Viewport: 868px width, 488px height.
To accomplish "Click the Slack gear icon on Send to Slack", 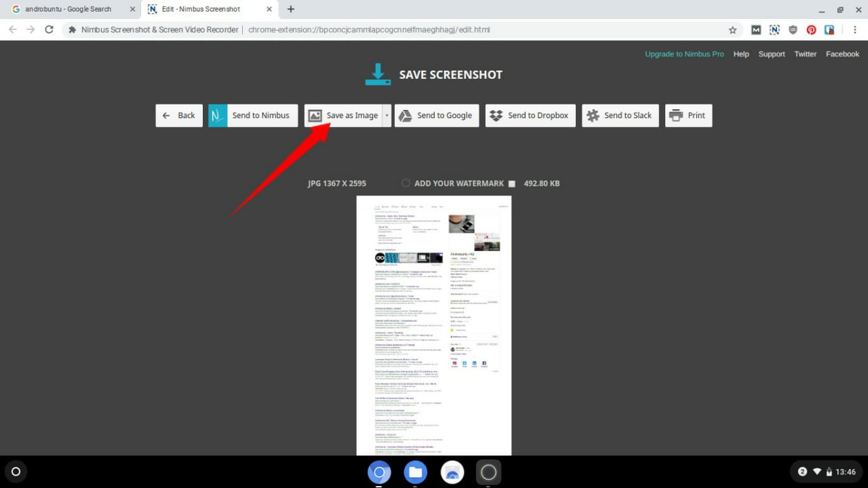I will pos(593,115).
